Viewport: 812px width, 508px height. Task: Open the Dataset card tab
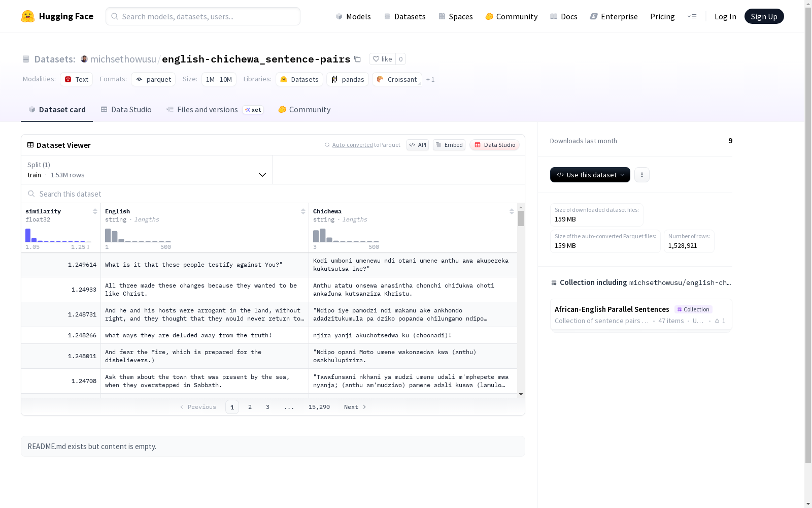tap(57, 110)
